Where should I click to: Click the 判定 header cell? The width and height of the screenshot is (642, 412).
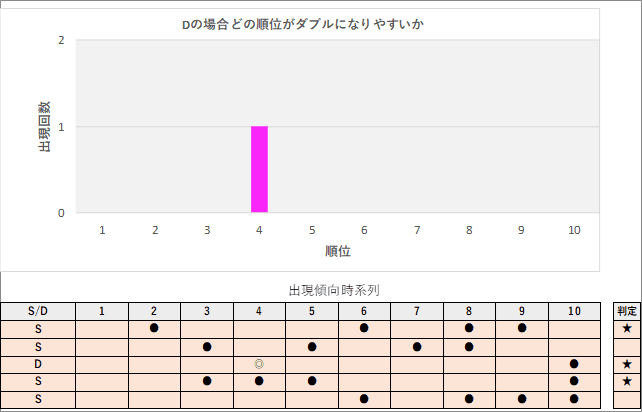click(627, 311)
